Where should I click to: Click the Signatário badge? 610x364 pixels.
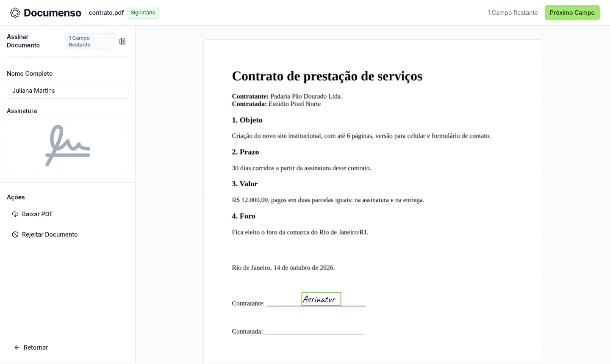point(143,13)
